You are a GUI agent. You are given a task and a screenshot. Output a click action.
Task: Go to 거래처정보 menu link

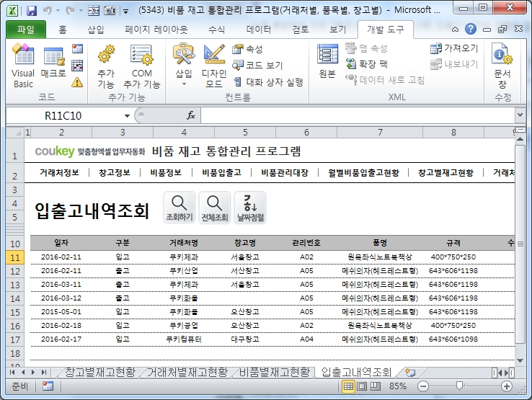click(x=59, y=173)
